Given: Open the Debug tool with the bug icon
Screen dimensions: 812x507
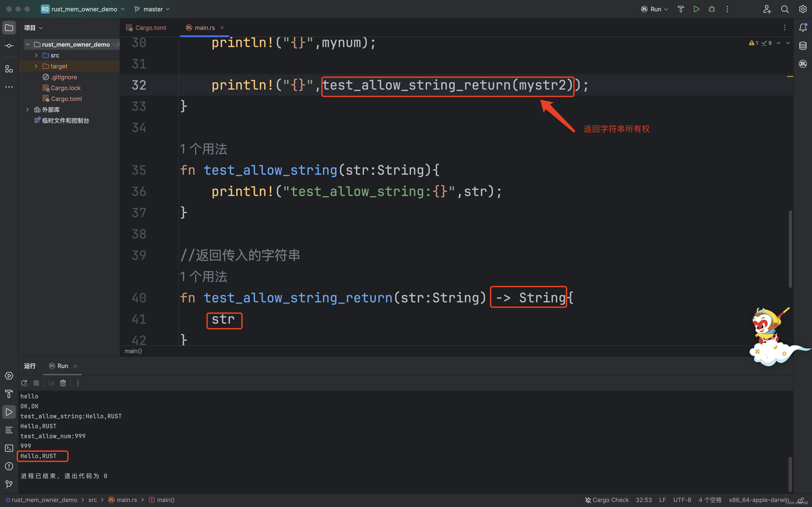Looking at the screenshot, I should (x=712, y=9).
